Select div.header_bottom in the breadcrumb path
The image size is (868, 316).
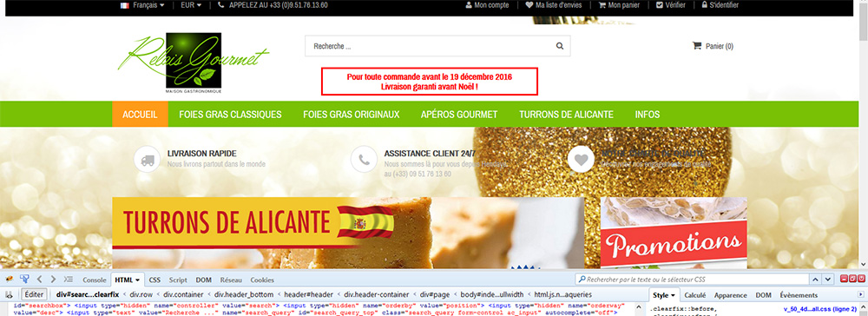tap(244, 295)
